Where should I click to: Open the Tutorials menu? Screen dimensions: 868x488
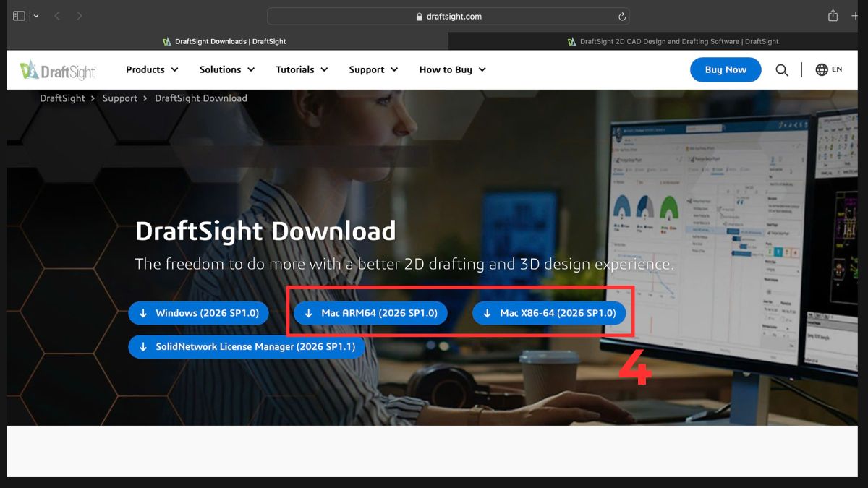(302, 69)
